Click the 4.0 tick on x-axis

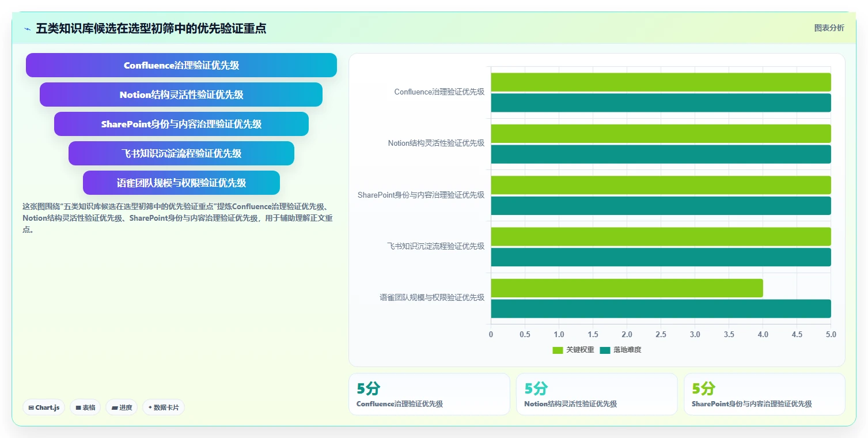(763, 334)
